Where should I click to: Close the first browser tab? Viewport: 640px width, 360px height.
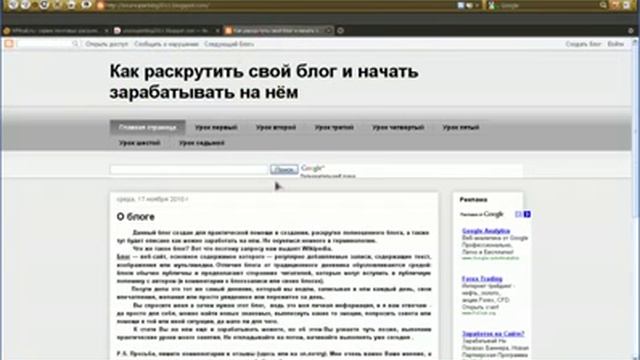[x=106, y=31]
